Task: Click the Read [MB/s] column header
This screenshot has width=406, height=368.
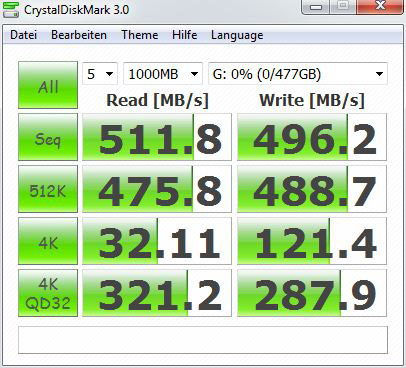Action: 157,100
